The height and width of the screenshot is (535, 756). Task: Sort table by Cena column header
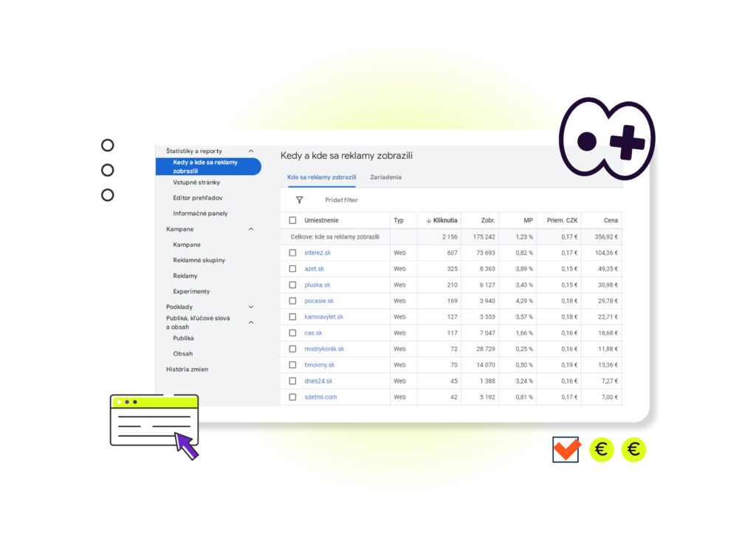[x=611, y=220]
